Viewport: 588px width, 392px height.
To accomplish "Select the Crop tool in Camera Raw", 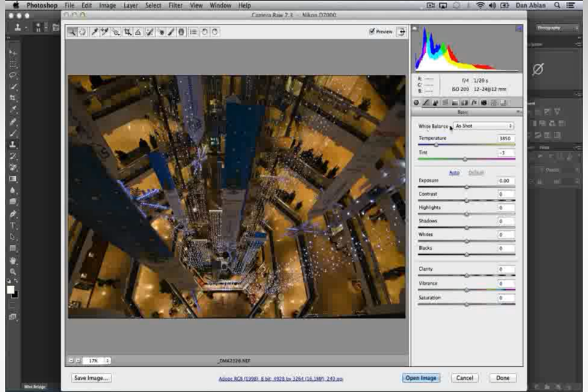I will coord(127,32).
